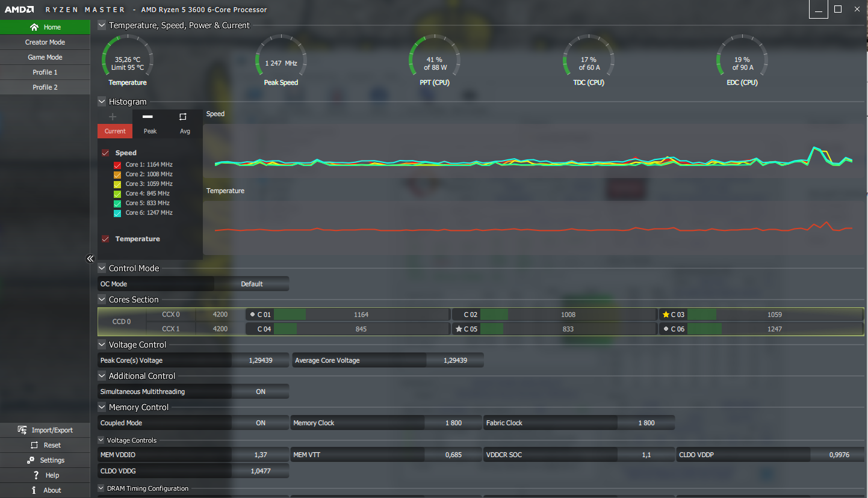Collapse the Cores Section
The image size is (868, 498).
102,300
